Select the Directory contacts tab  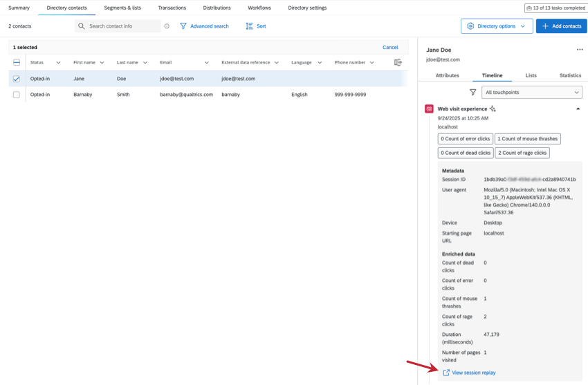click(66, 8)
